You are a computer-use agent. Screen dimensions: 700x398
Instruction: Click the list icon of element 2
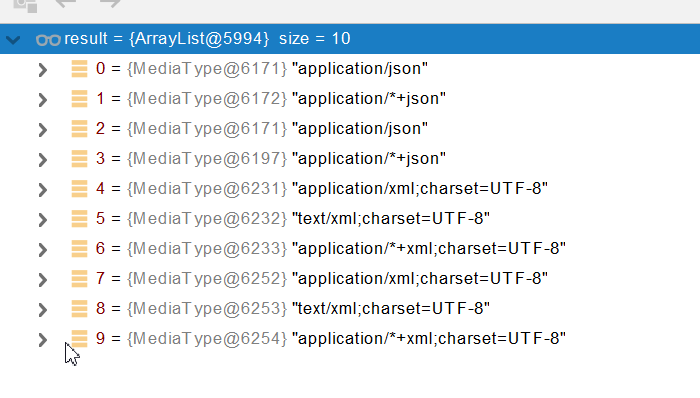pos(79,129)
